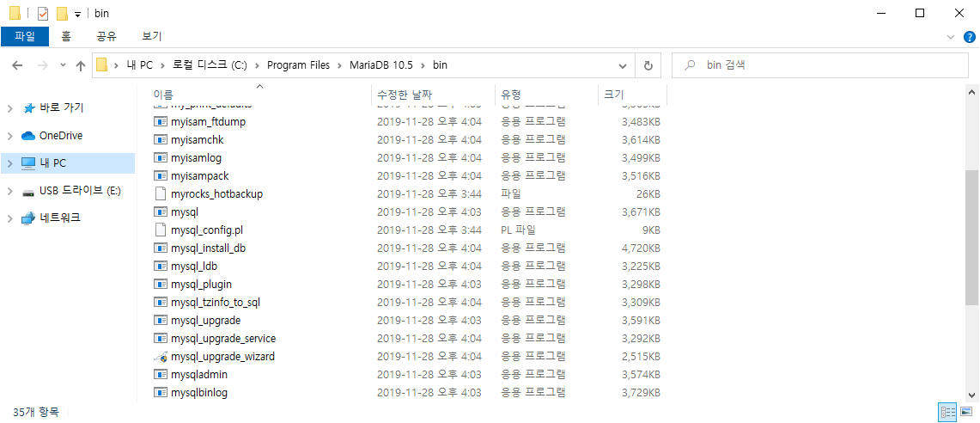The width and height of the screenshot is (980, 423).
Task: Click the myisampack file icon
Action: pos(161,176)
